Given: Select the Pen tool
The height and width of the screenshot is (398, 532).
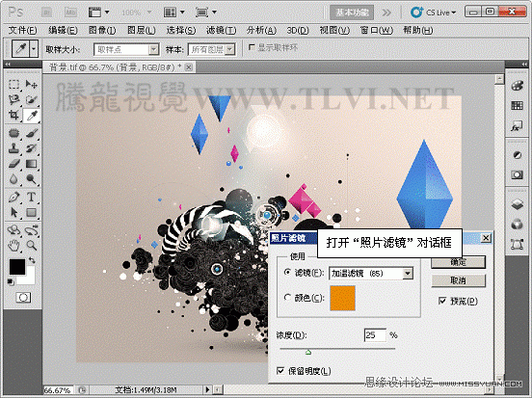Looking at the screenshot, I should click(13, 197).
